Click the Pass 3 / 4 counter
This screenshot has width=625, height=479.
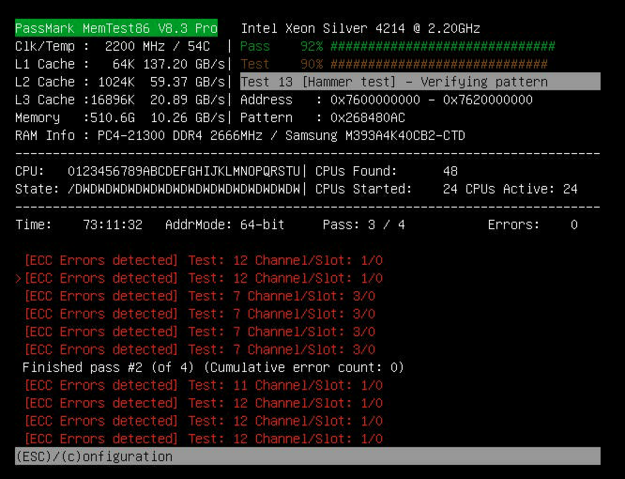tap(364, 225)
